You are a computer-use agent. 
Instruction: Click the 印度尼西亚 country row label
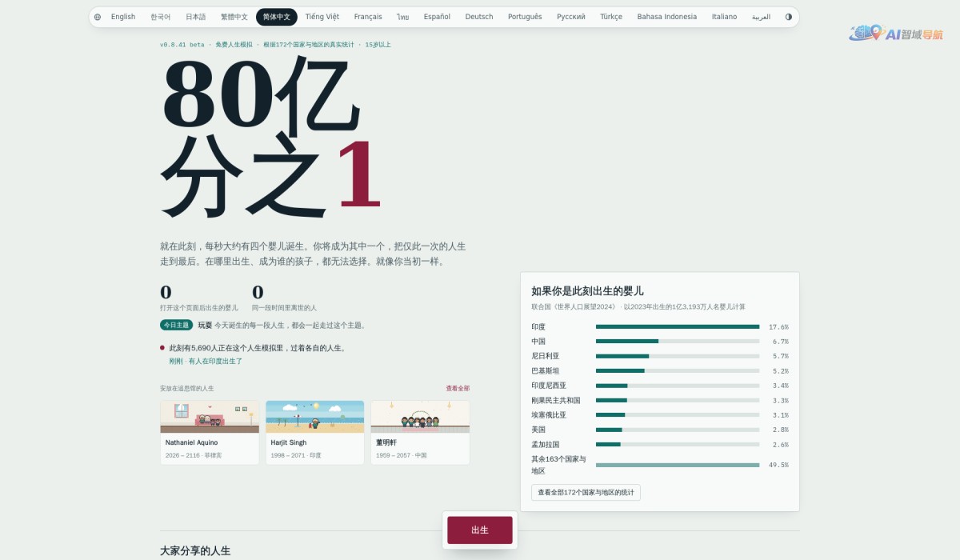549,386
